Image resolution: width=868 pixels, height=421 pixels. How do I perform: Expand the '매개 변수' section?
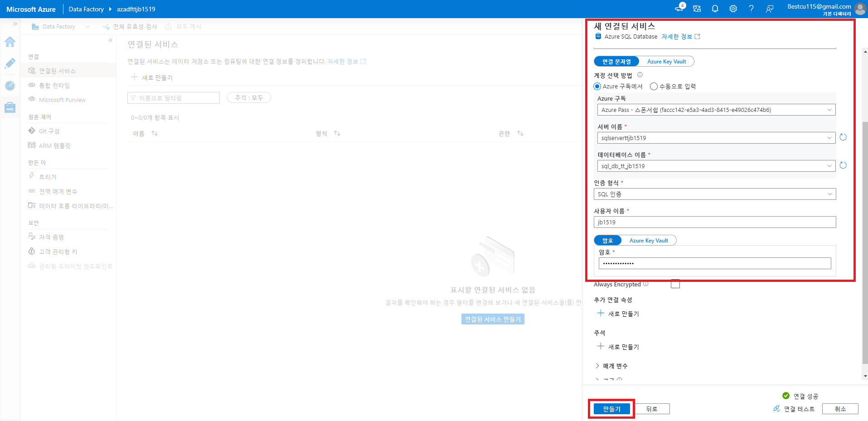point(611,366)
